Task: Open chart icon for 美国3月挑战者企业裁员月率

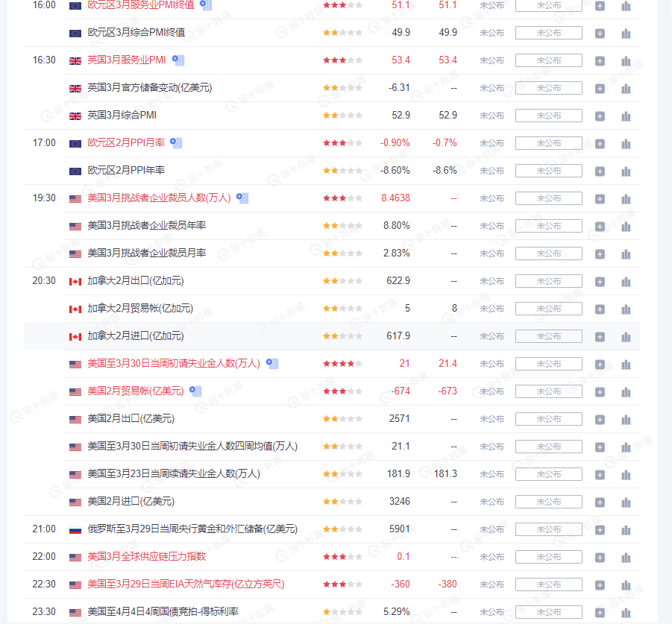Action: 627,254
